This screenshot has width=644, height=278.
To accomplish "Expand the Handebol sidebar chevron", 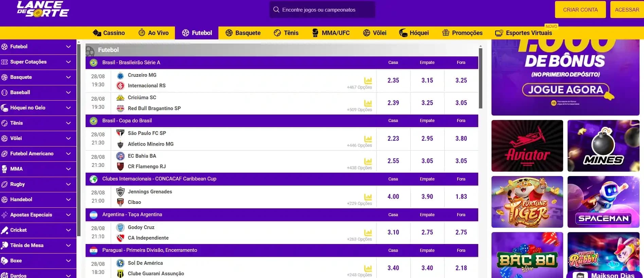I will [x=68, y=199].
